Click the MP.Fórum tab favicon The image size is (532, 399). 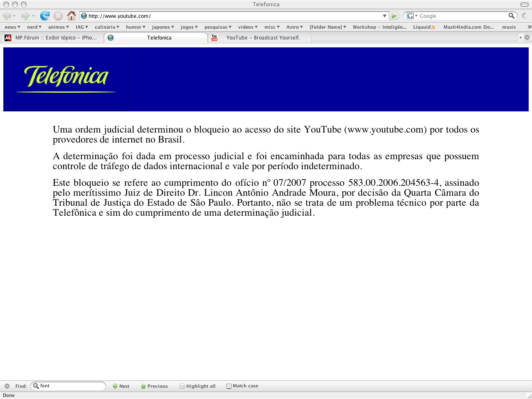pyautogui.click(x=8, y=38)
